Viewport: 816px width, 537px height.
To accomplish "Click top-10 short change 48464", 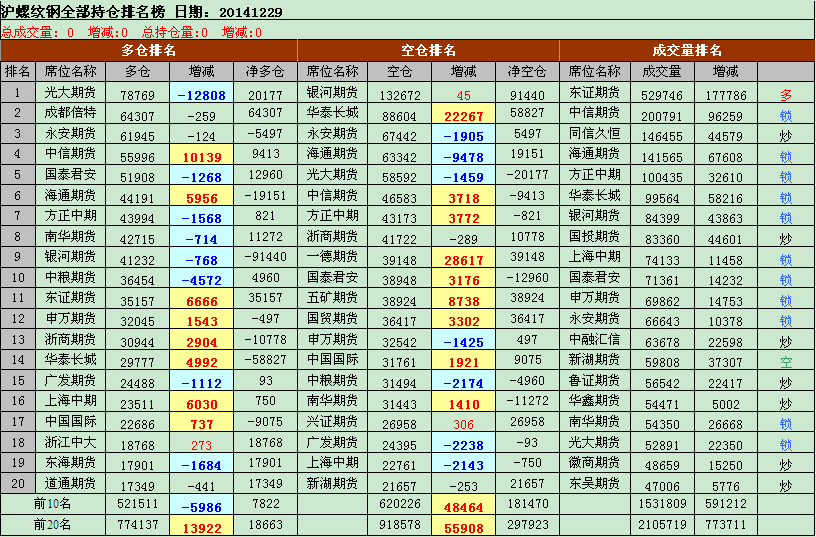I will point(463,507).
